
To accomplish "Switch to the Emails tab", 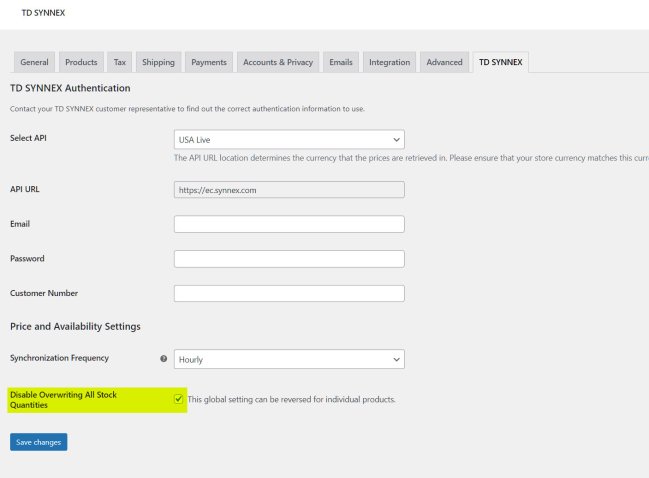I will (341, 62).
